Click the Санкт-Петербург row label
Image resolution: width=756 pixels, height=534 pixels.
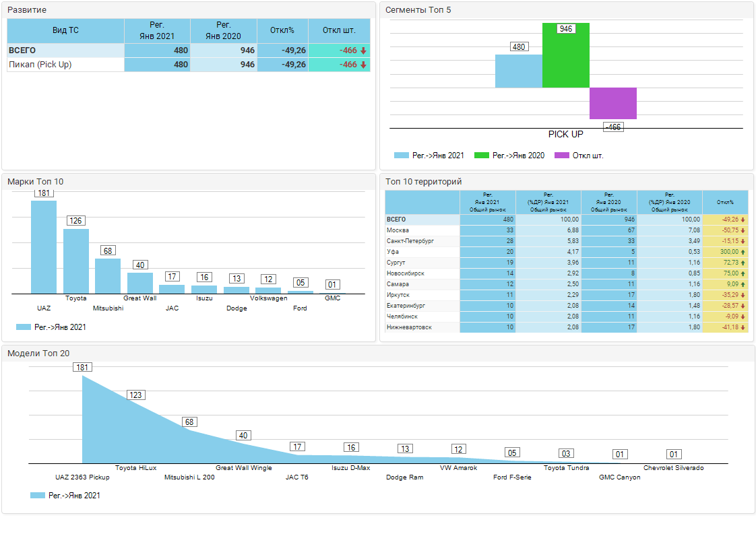click(410, 241)
